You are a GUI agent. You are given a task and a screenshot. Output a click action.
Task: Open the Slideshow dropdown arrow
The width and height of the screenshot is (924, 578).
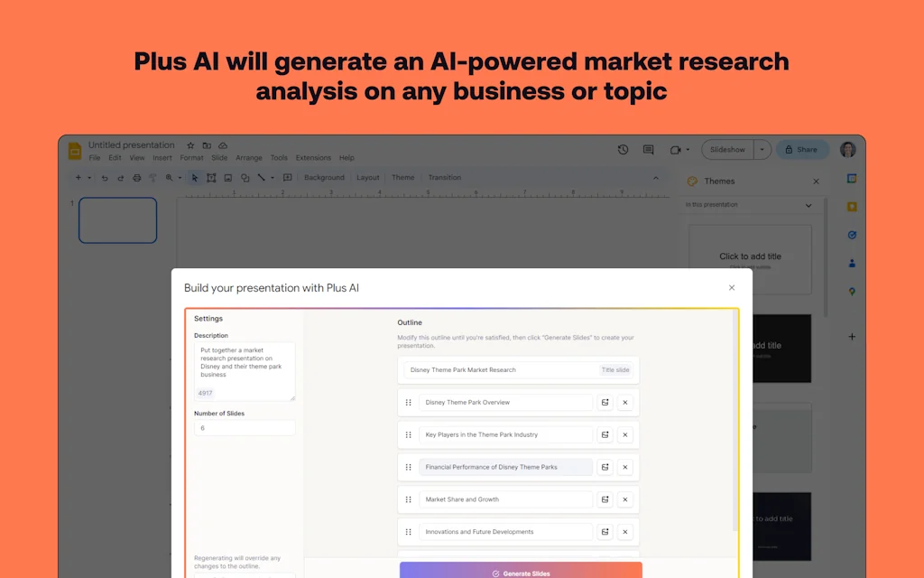coord(762,149)
